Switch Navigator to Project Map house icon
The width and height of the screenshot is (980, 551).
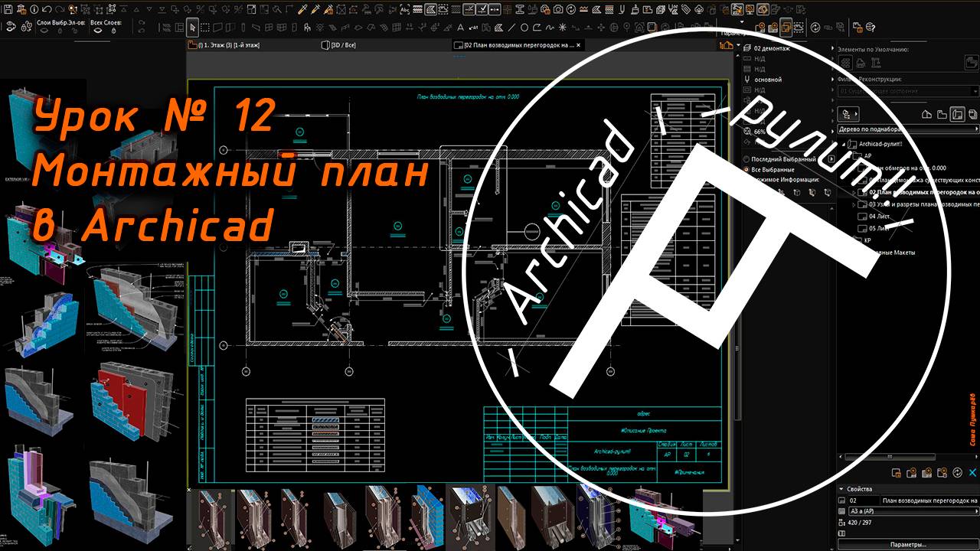(926, 115)
